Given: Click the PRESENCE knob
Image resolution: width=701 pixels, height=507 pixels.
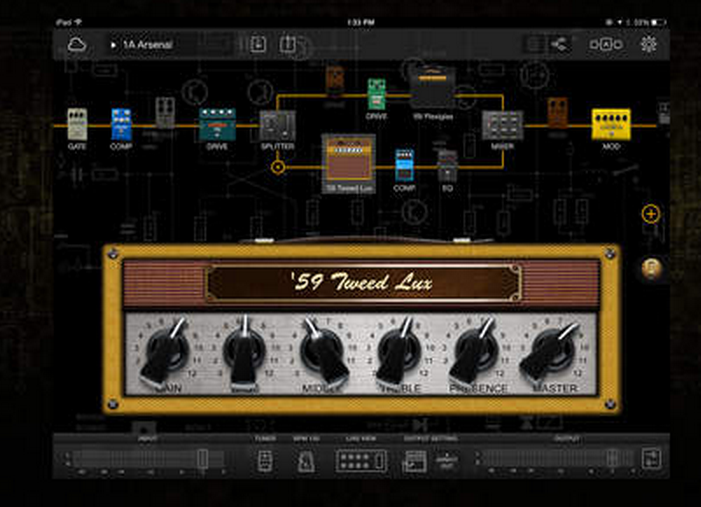Looking at the screenshot, I should 475,353.
